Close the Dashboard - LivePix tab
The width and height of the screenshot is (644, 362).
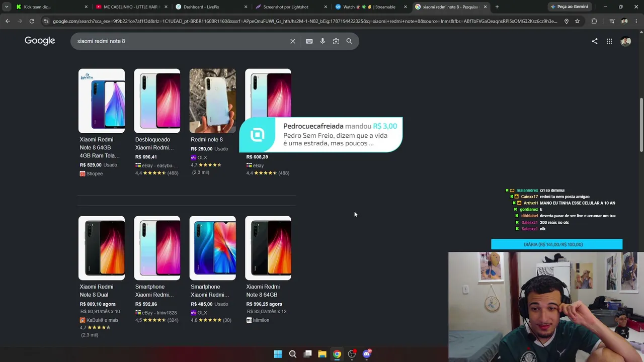click(246, 7)
